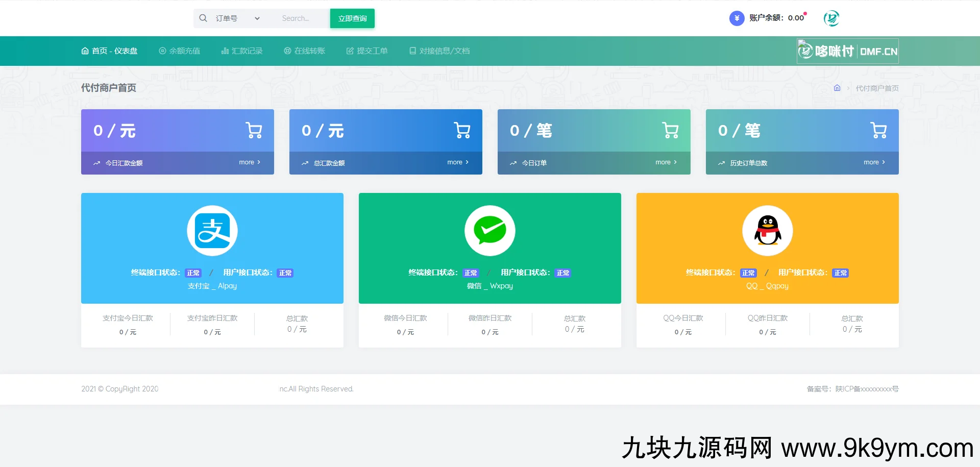Screen dimensions: 980x467
Task: Click the QQ penguin logo icon
Action: click(767, 231)
